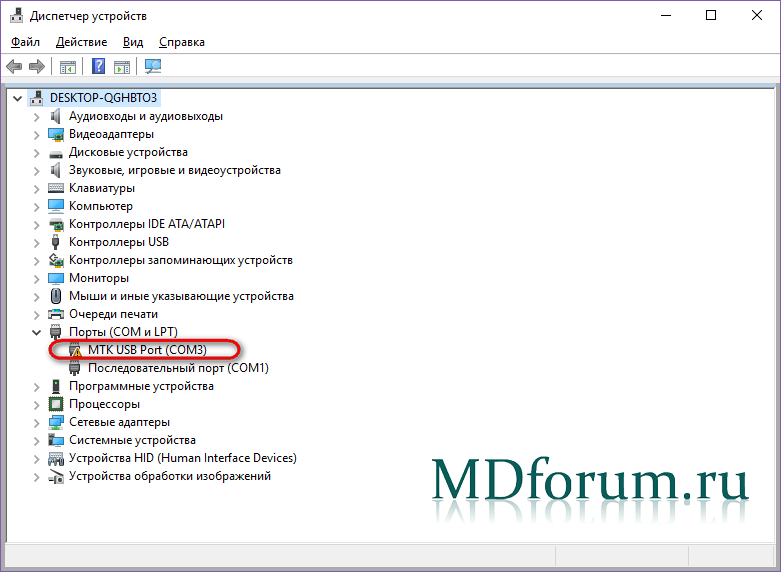This screenshot has width=781, height=572.
Task: Select Последовательный порт (COM1) text
Action: pos(178,368)
